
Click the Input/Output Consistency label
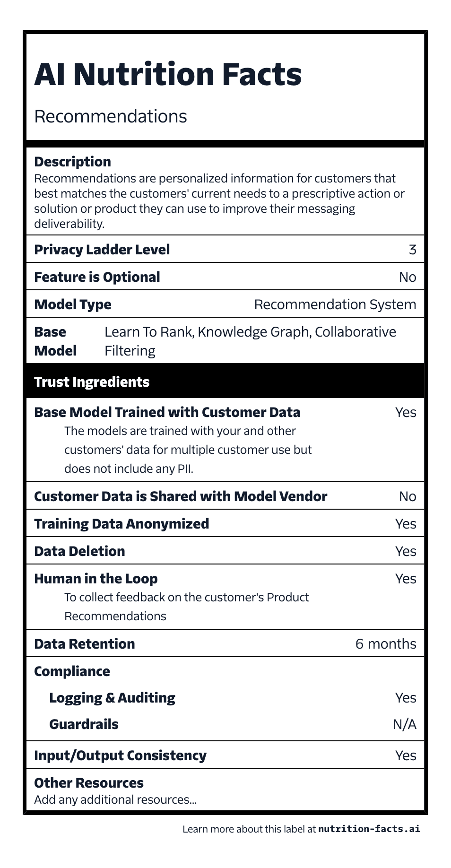coord(120,755)
